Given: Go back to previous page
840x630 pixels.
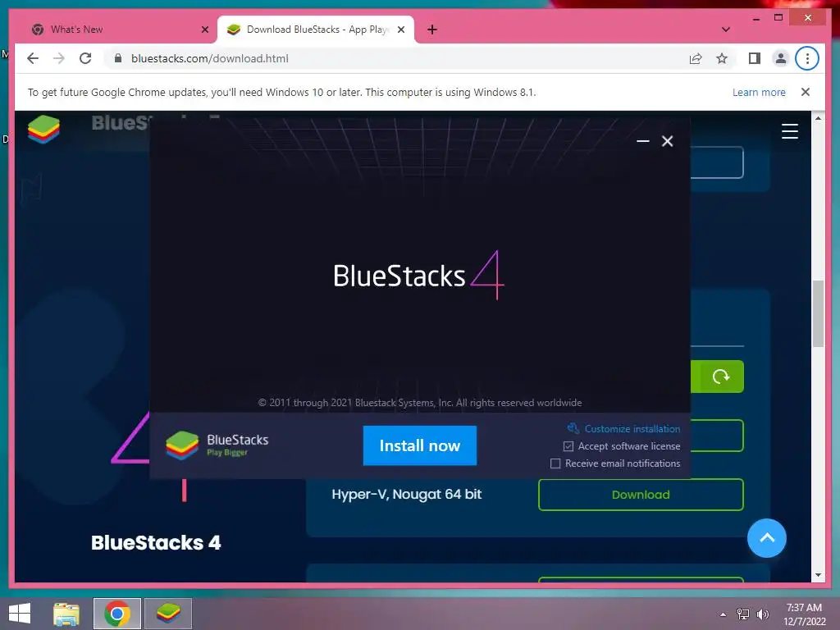Looking at the screenshot, I should click(33, 58).
